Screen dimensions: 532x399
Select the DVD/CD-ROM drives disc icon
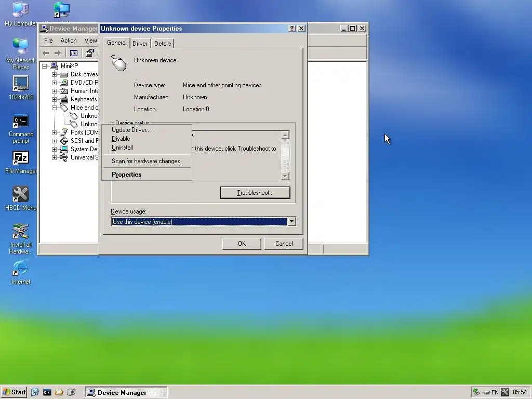point(64,83)
